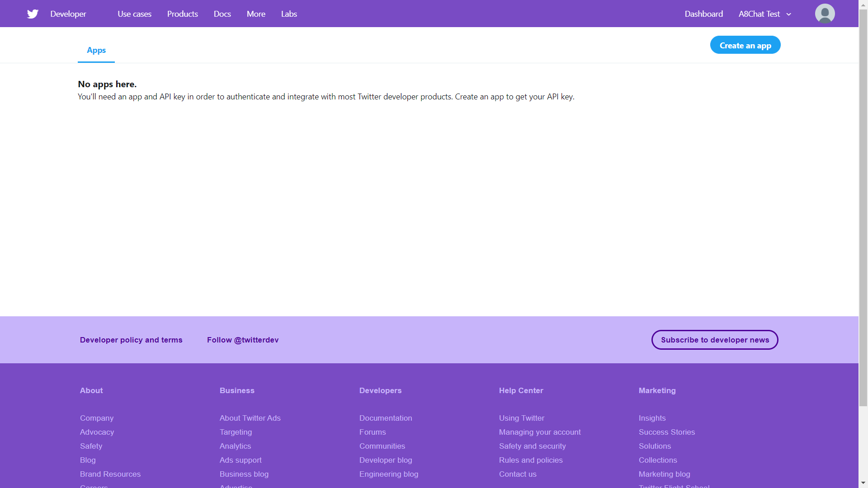Click the Marketing footer heading
Image resolution: width=868 pixels, height=488 pixels.
pos(657,390)
